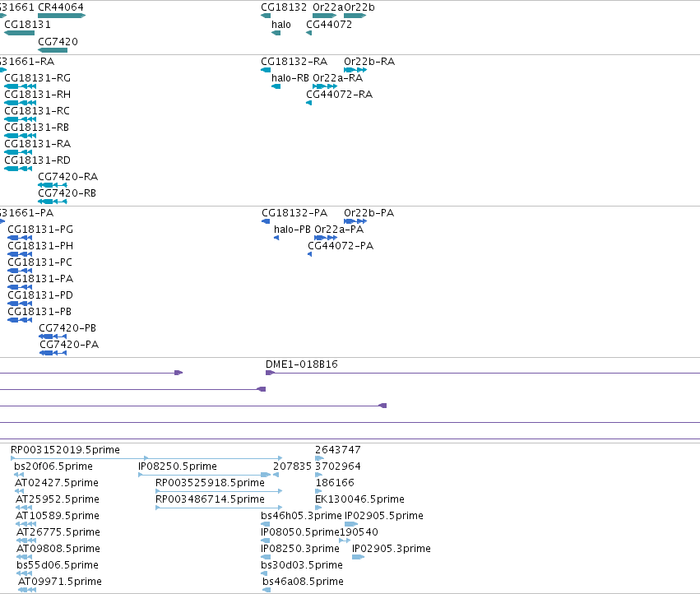Screen dimensions: 700x594
Task: Click transcript CG7420-RB
Action: (x=67, y=193)
